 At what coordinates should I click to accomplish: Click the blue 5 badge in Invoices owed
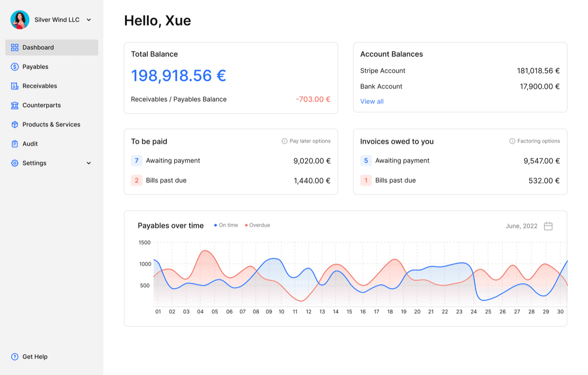tap(366, 161)
